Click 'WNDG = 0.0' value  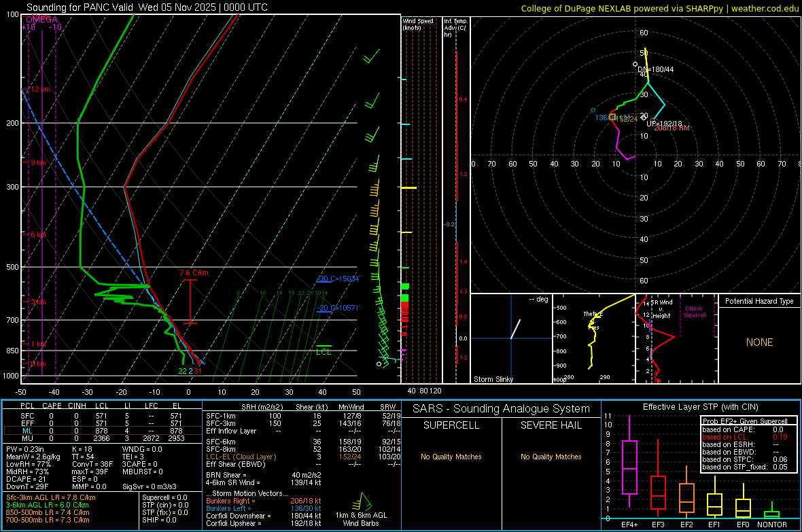click(x=142, y=449)
